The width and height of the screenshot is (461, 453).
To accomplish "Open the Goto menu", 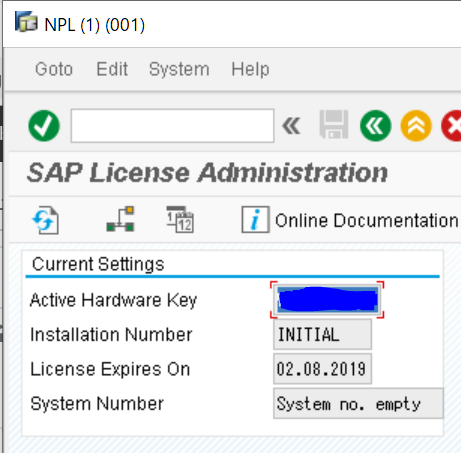I will (54, 69).
